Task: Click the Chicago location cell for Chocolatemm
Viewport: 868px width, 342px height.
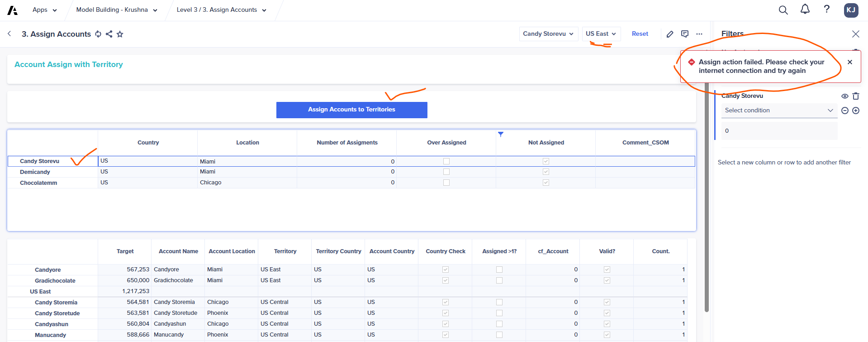Action: click(x=247, y=183)
